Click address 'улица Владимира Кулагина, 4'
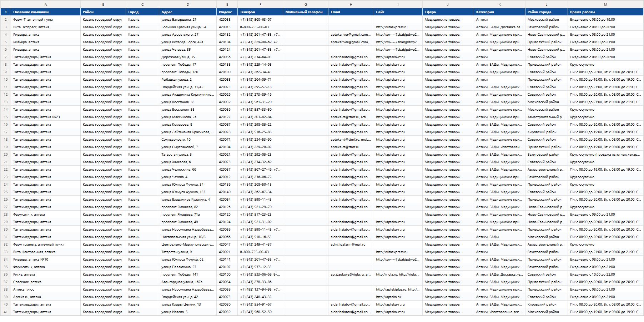Viewport: 644px width, 322px height. 188,200
